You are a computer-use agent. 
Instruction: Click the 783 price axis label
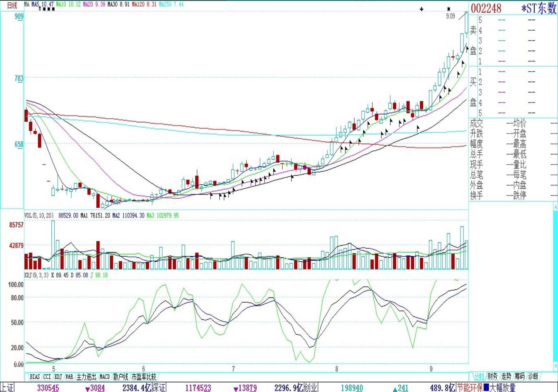coord(19,78)
